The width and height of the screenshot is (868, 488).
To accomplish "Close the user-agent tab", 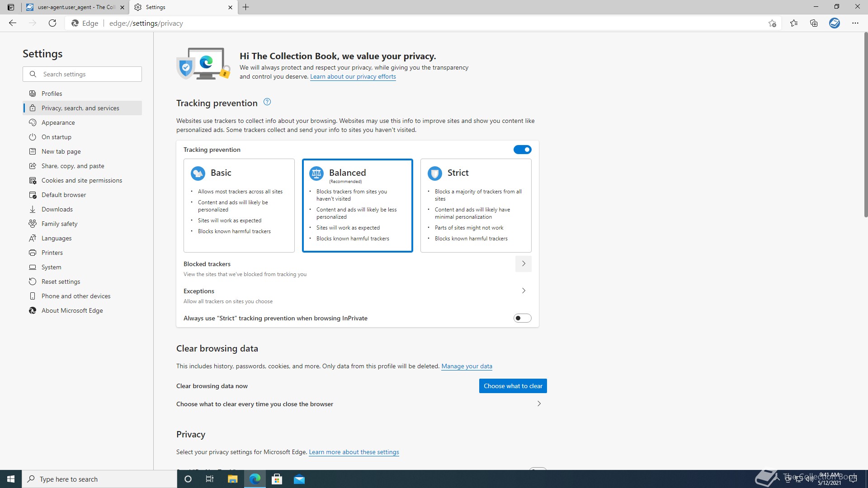I will point(122,7).
